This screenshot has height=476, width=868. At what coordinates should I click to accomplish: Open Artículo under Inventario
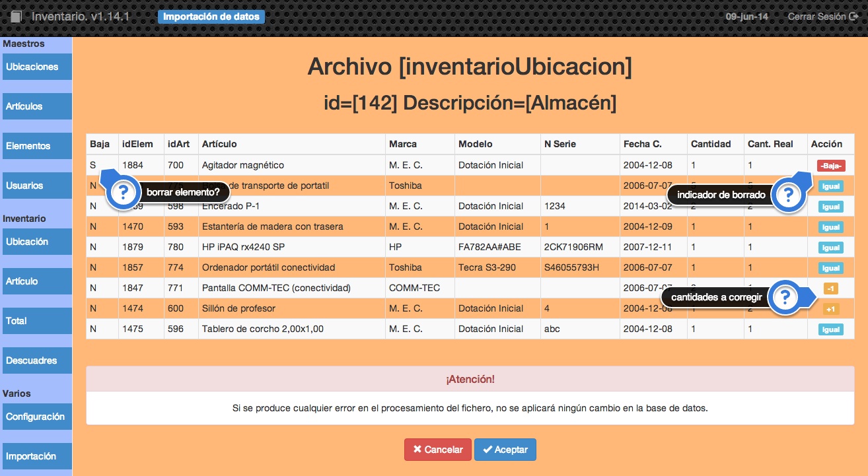36,281
